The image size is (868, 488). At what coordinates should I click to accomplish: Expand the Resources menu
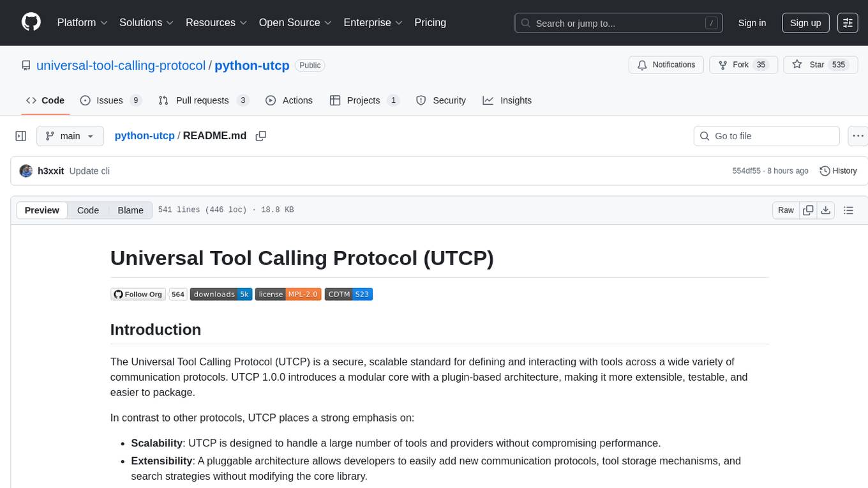coord(216,22)
